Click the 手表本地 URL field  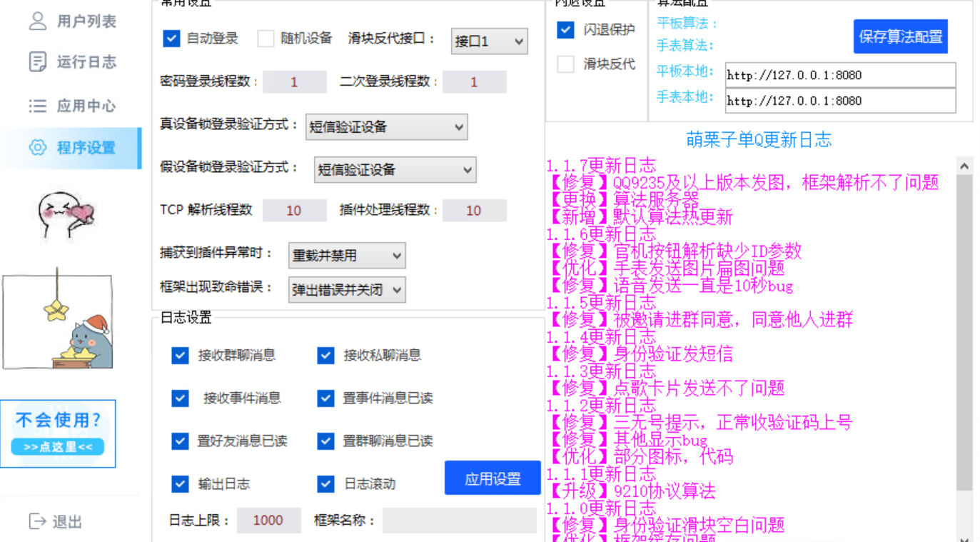840,101
